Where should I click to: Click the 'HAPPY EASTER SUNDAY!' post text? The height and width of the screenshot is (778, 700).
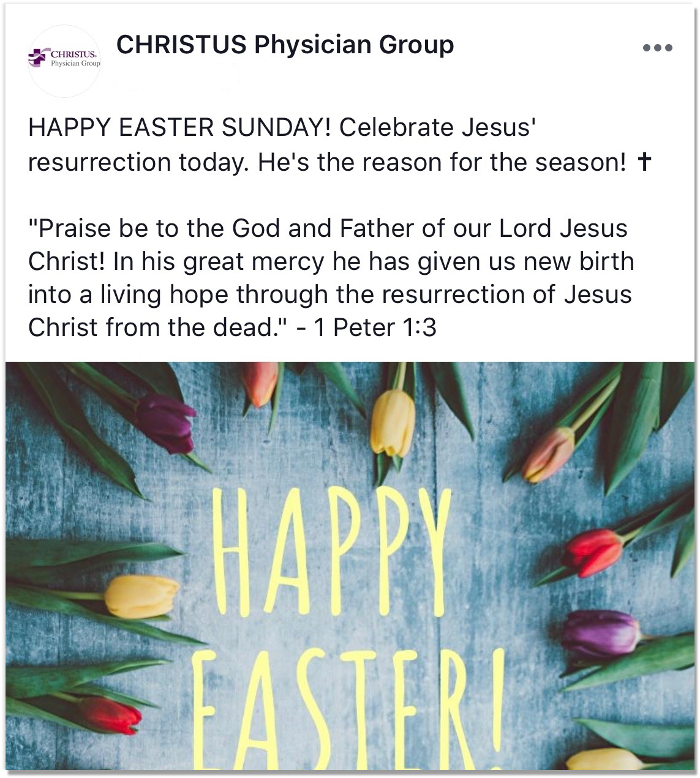[179, 127]
